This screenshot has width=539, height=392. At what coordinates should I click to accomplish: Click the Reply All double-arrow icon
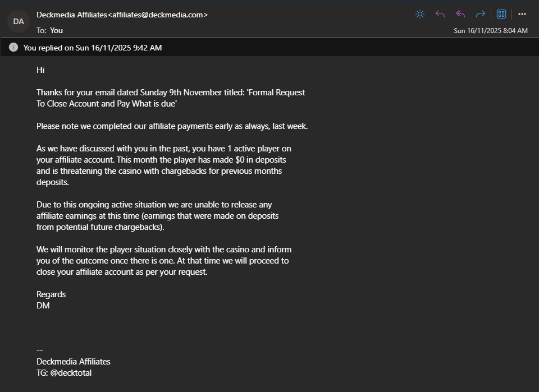pyautogui.click(x=460, y=14)
